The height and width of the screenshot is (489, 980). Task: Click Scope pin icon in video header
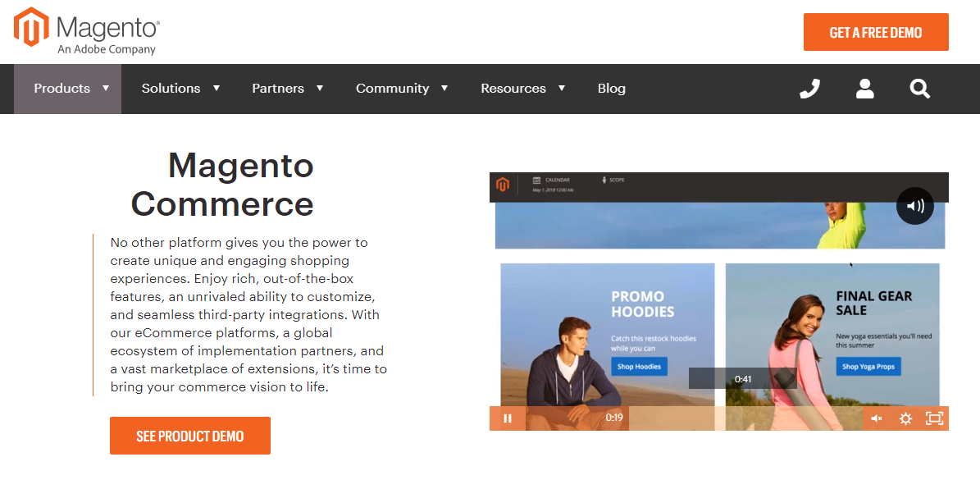(604, 180)
